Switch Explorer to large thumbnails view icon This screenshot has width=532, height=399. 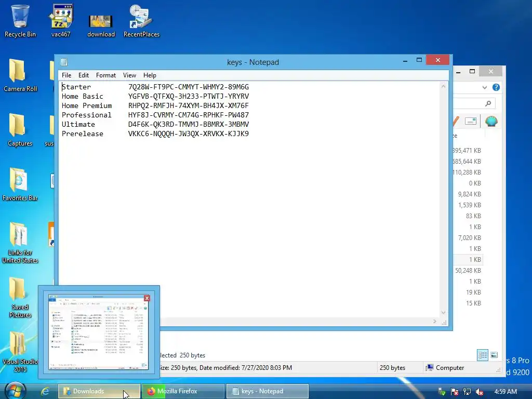(x=494, y=355)
